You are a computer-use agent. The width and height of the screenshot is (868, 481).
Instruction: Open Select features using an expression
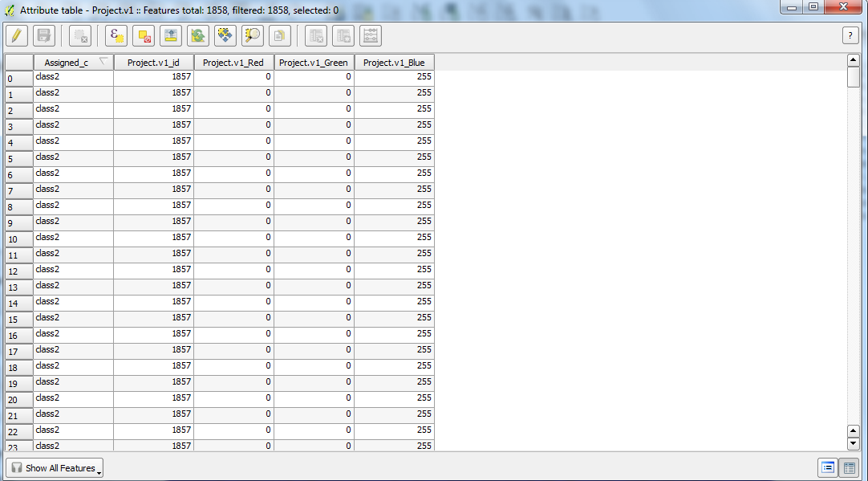pyautogui.click(x=116, y=36)
